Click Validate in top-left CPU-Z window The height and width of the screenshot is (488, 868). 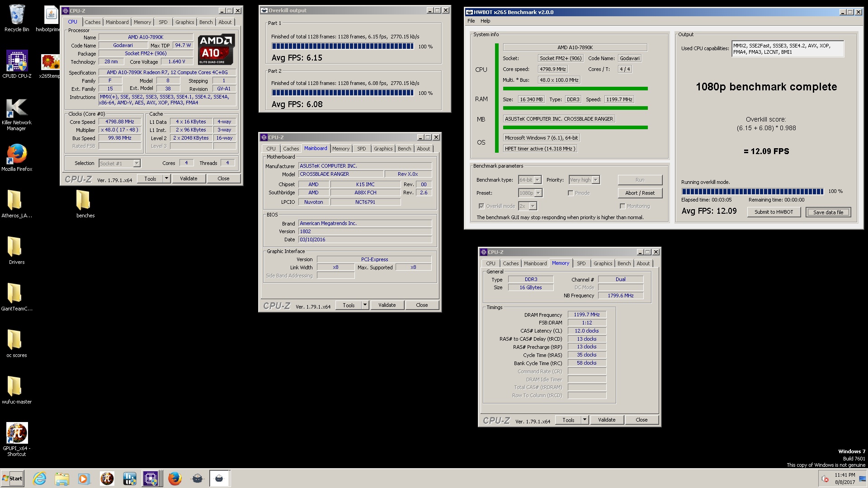[x=189, y=178]
